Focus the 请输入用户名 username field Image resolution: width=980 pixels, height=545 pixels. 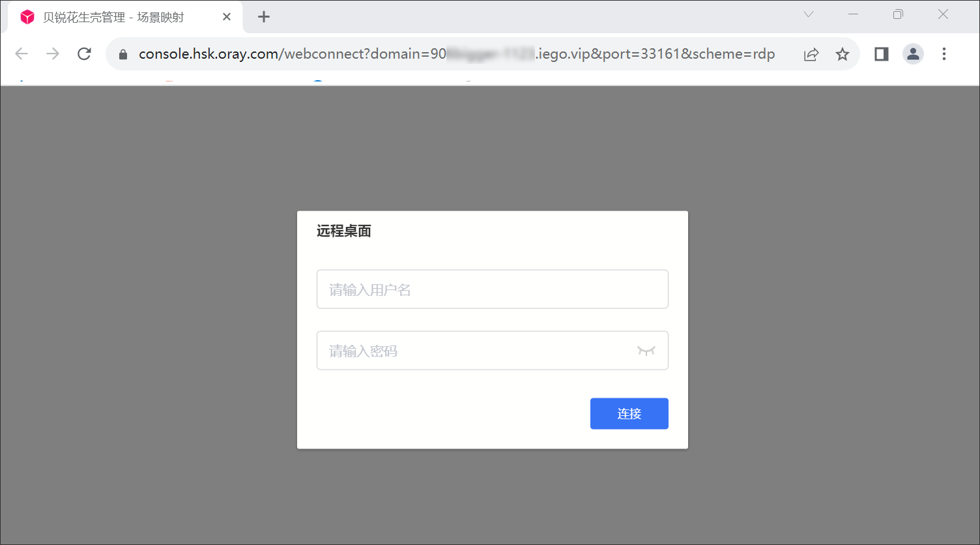(492, 289)
